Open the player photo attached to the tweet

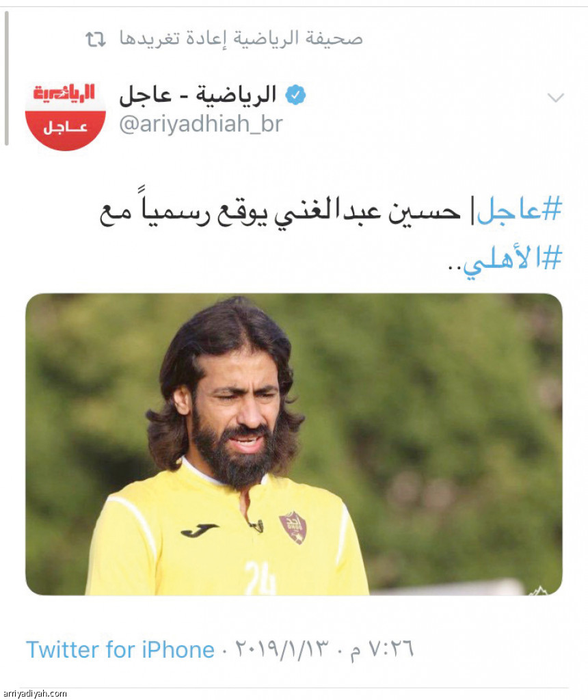pos(294,444)
